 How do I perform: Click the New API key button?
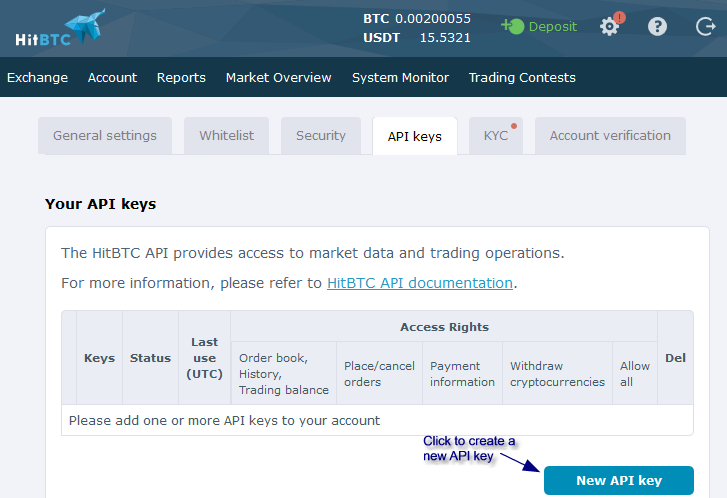[x=619, y=480]
